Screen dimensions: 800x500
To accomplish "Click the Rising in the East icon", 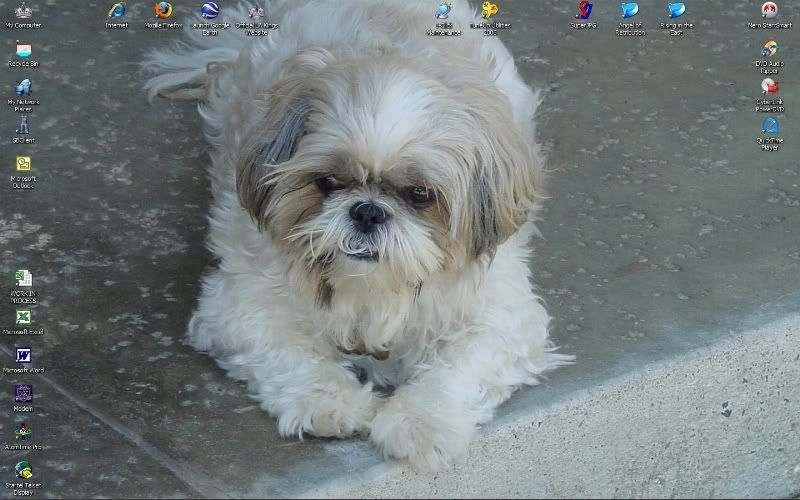I will 677,11.
